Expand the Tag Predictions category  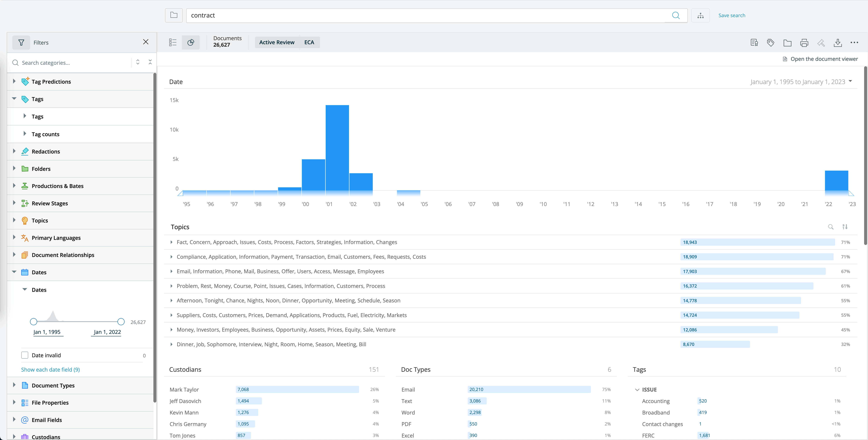click(14, 81)
